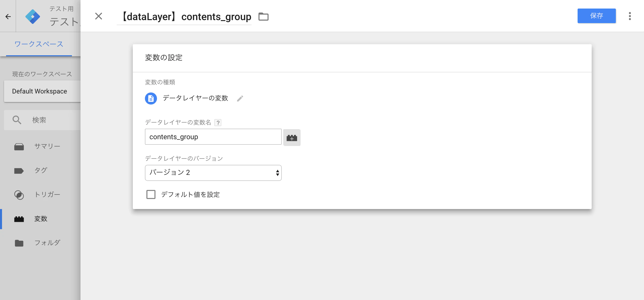Image resolution: width=644 pixels, height=300 pixels.
Task: Click the contents_group variable name input
Action: point(213,137)
